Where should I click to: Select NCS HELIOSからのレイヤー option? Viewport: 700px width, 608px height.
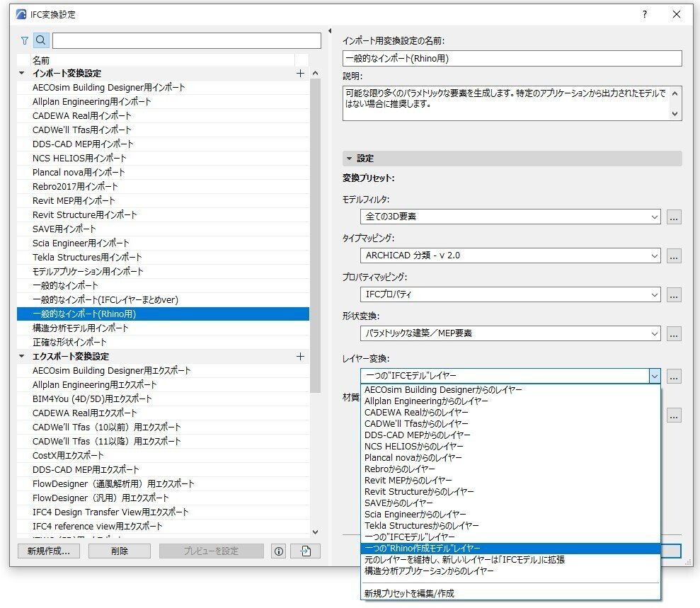point(510,447)
